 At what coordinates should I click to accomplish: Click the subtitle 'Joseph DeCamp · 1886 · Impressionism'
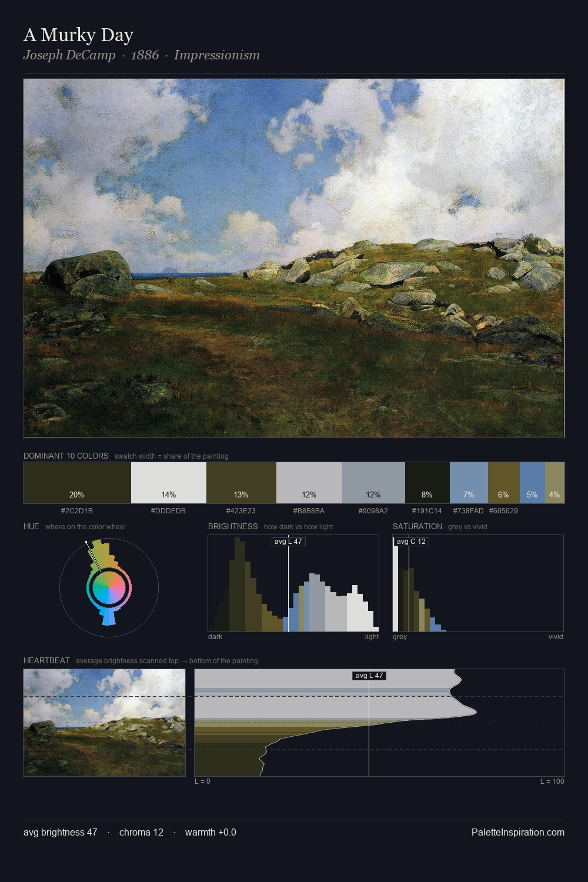(x=141, y=55)
